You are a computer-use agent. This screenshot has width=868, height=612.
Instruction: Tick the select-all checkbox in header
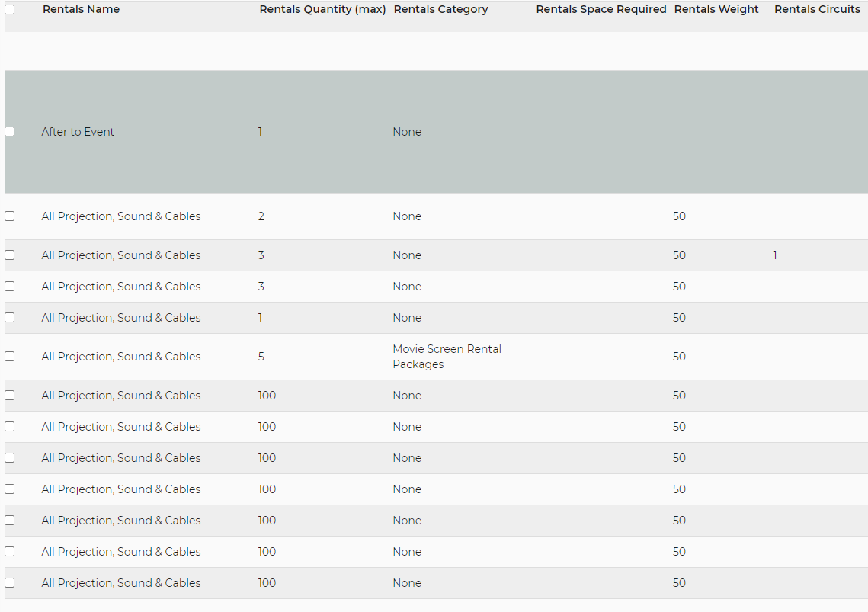[9, 10]
